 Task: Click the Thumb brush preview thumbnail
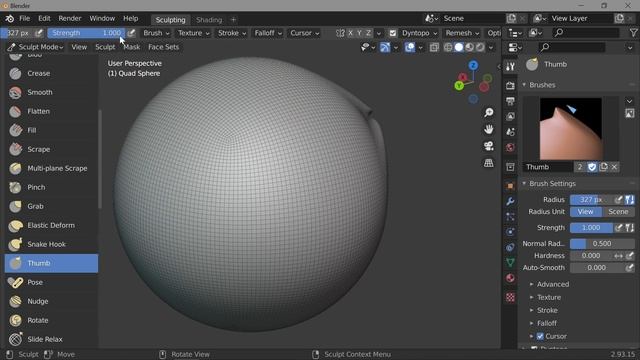[x=571, y=129]
